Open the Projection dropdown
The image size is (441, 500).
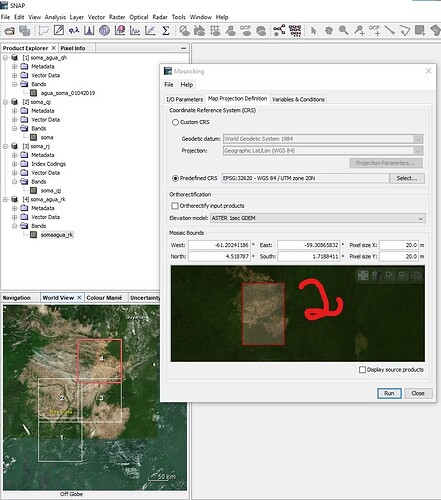click(418, 151)
